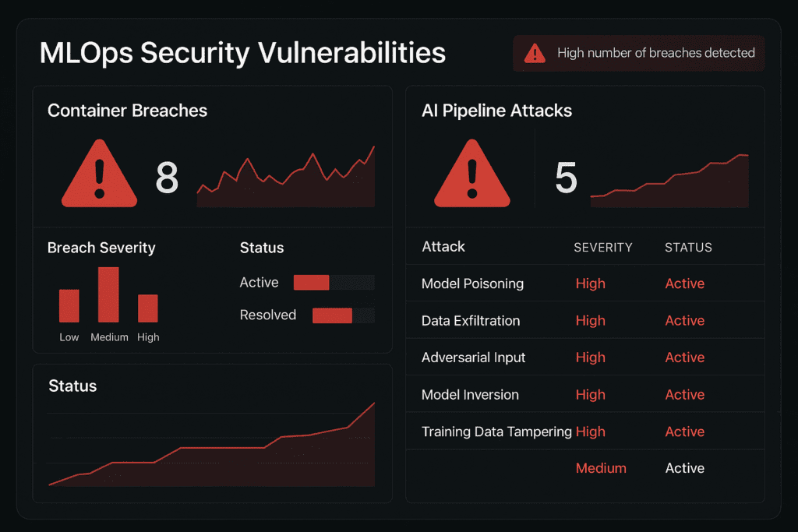Click the alert icon in breach banner
Image resolution: width=798 pixels, height=532 pixels.
[535, 53]
